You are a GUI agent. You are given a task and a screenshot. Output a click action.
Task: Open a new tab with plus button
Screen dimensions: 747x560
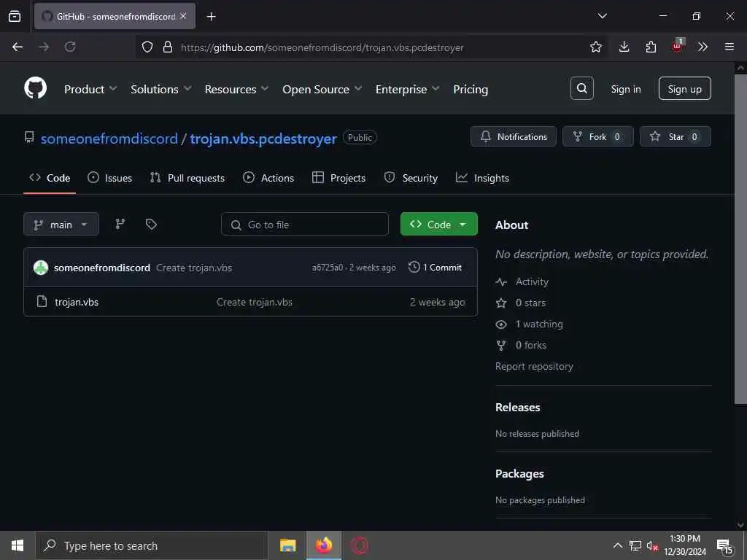[x=211, y=17]
